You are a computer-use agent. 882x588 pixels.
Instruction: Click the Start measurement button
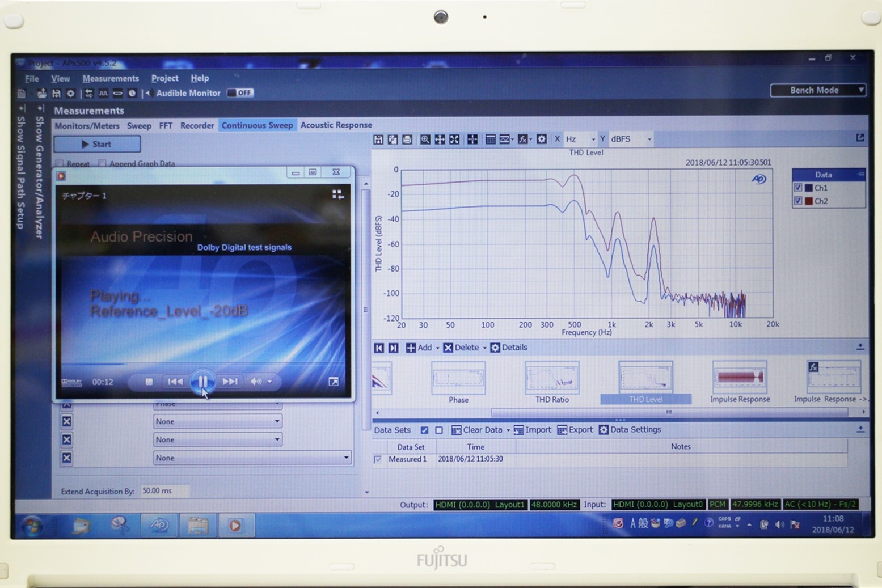97,145
